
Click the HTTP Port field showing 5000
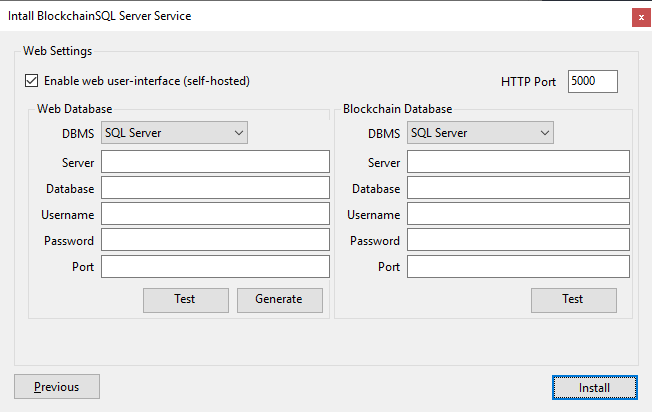coord(593,81)
